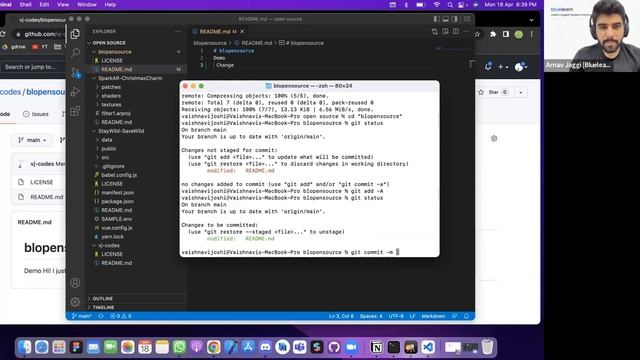Screen dimensions: 640x360
Task: Click Spaces: 4 indentation in status bar
Action: [x=371, y=316]
